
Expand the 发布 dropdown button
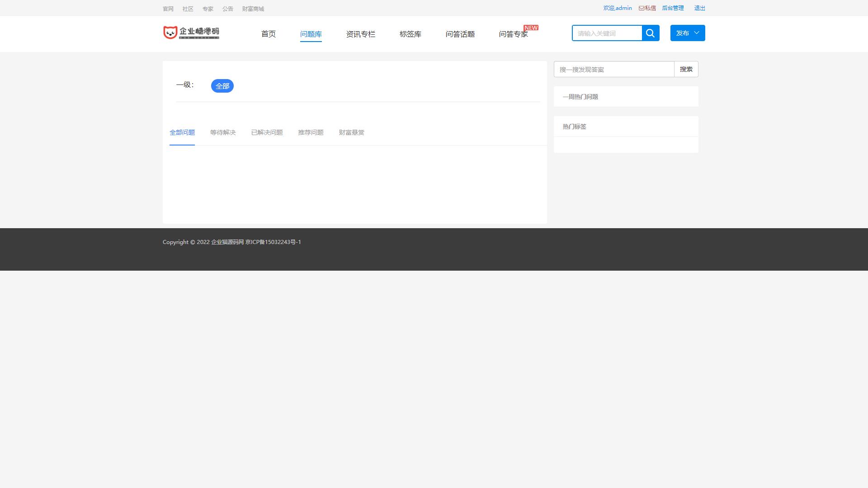click(x=687, y=33)
